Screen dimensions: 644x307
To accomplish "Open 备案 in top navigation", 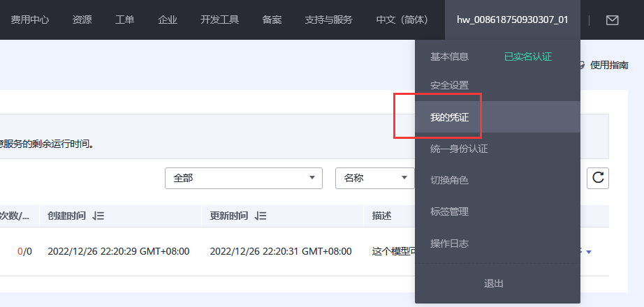I will pyautogui.click(x=272, y=20).
